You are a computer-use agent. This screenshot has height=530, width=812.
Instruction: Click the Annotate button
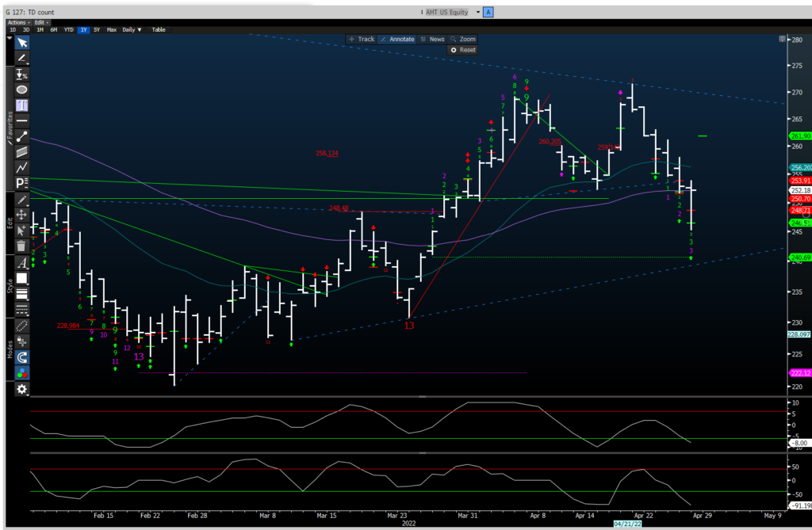397,39
